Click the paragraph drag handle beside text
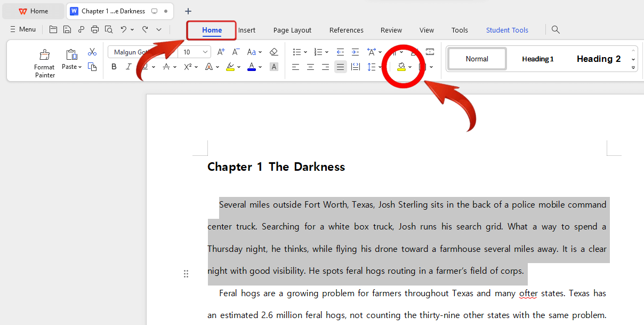The image size is (644, 325). [186, 274]
